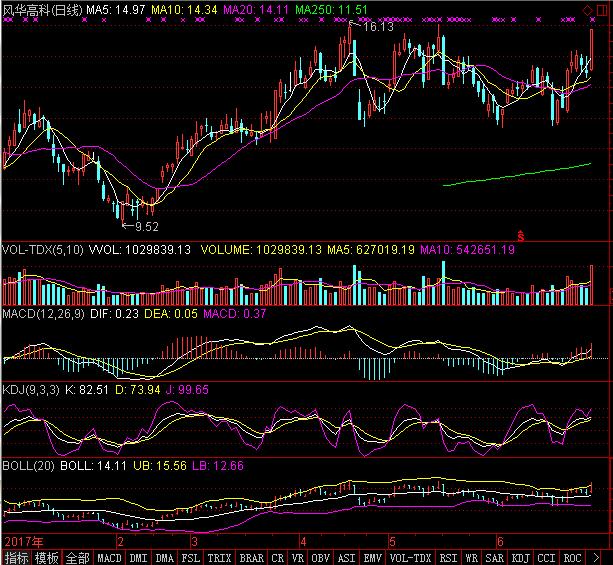Select the RSI indicator tab
This screenshot has height=565, width=613.
coord(448,558)
